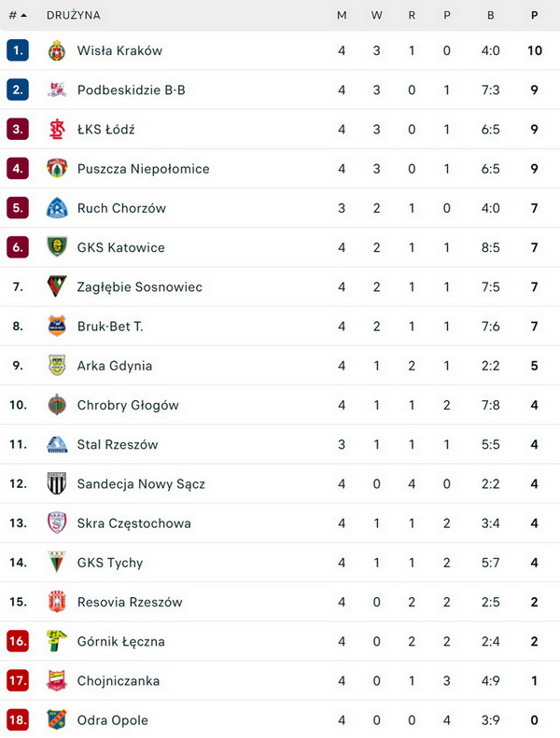Click Skra Częstochowa's 3:4 goal record
This screenshot has width=560, height=738.
(x=491, y=523)
